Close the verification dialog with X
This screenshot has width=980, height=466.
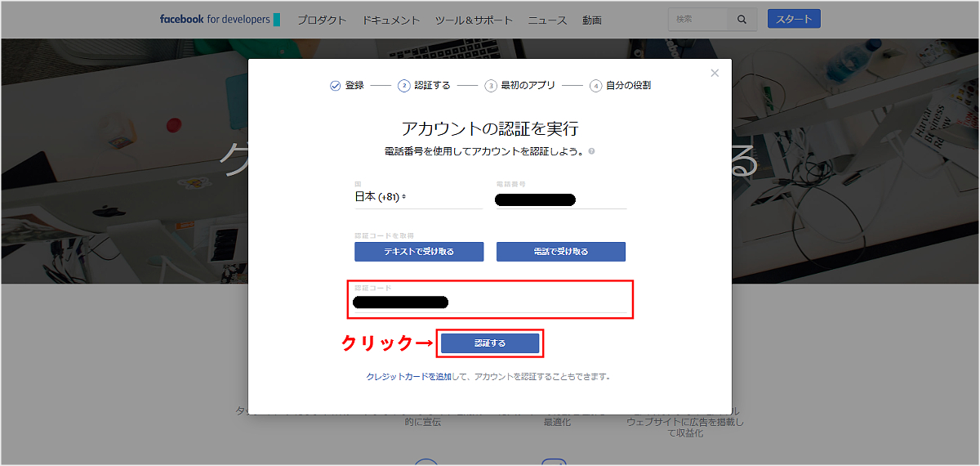click(715, 74)
